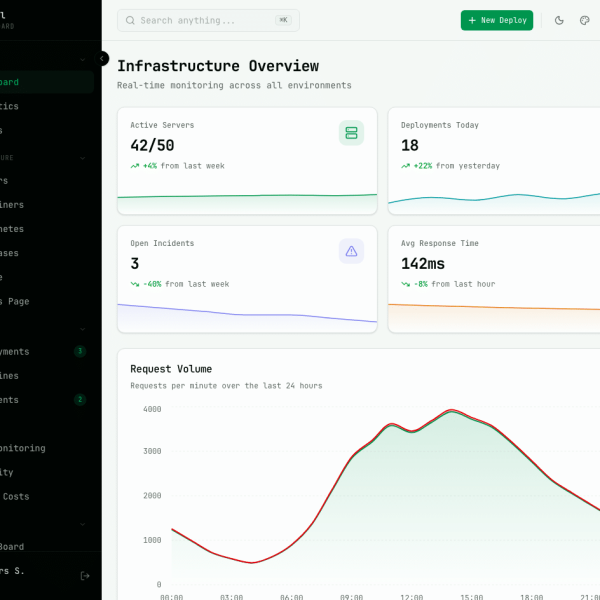
Task: Toggle dark mode with the moon icon
Action: pyautogui.click(x=559, y=20)
